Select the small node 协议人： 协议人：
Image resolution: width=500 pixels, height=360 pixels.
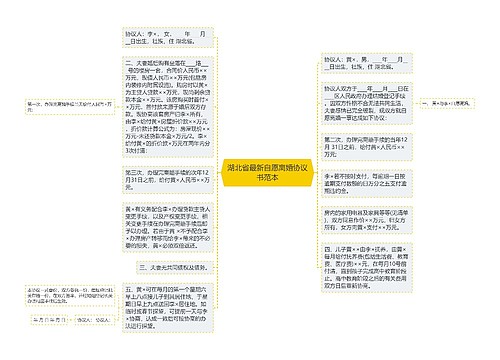click(94, 320)
